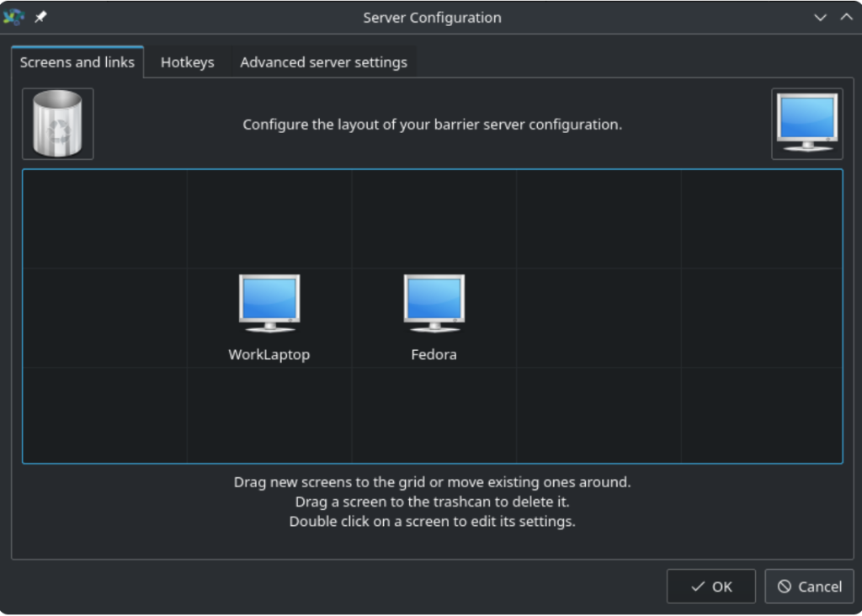Click the trashcan icon for deleting screens
862x616 pixels.
57,122
